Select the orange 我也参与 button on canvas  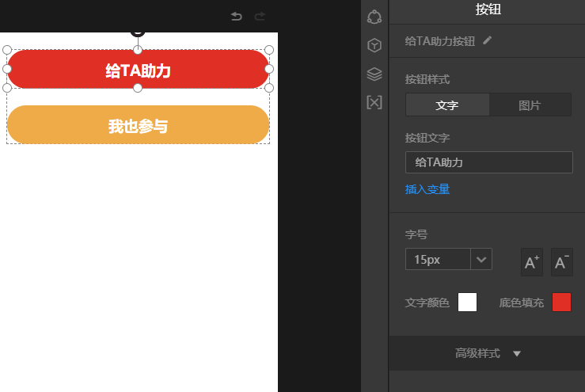(138, 124)
